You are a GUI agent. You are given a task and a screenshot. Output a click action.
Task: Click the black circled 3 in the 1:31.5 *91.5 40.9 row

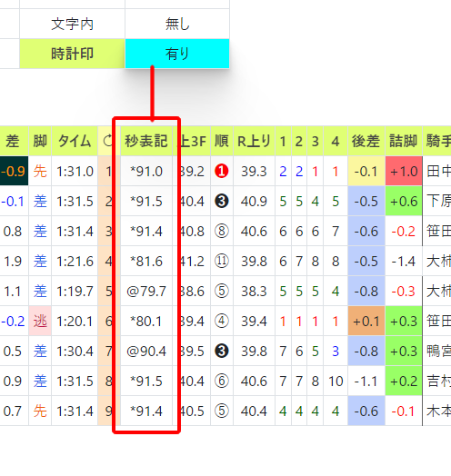[x=222, y=201]
